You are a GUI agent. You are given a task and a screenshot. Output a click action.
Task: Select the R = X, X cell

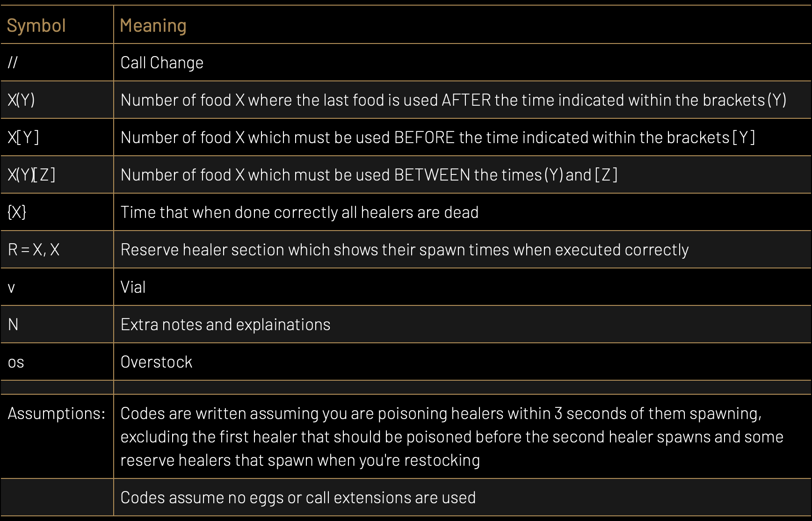pos(34,250)
